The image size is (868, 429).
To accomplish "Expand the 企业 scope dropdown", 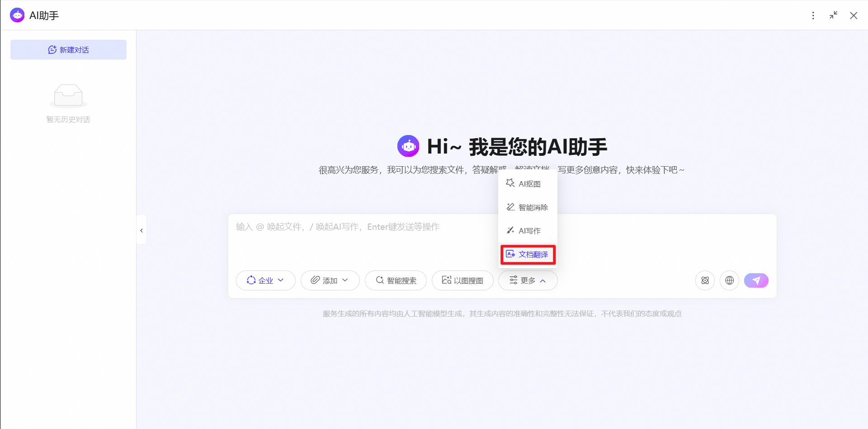I will (x=266, y=280).
